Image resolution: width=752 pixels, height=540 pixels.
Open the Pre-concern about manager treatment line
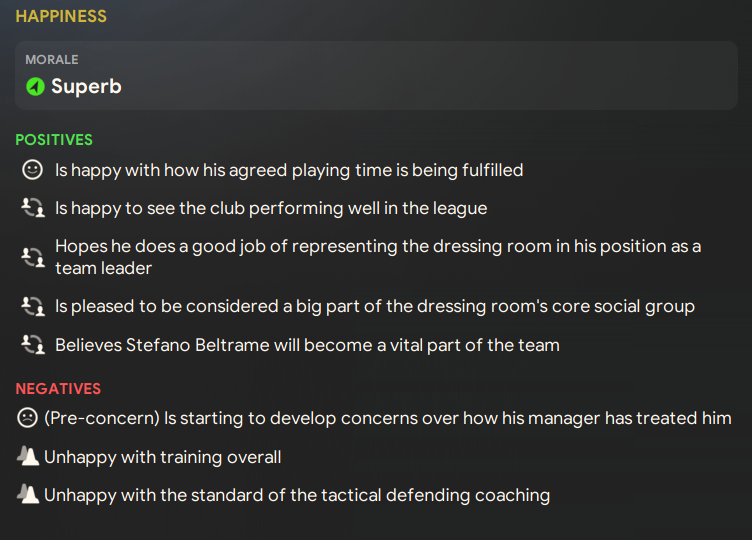pyautogui.click(x=388, y=418)
